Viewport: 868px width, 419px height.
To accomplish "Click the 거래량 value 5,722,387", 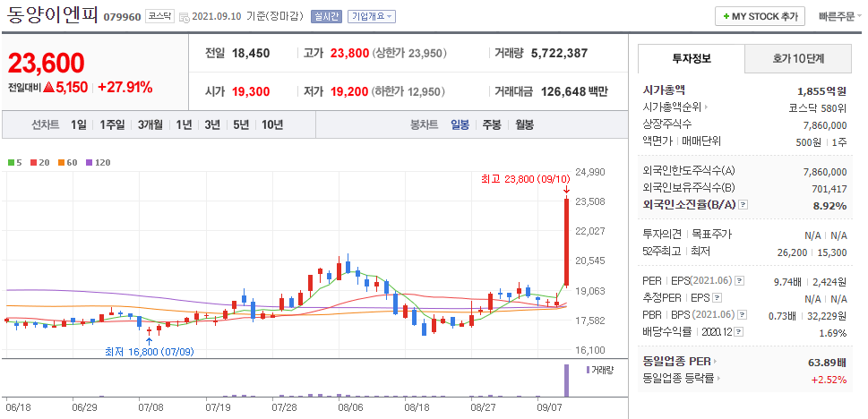I will 559,53.
